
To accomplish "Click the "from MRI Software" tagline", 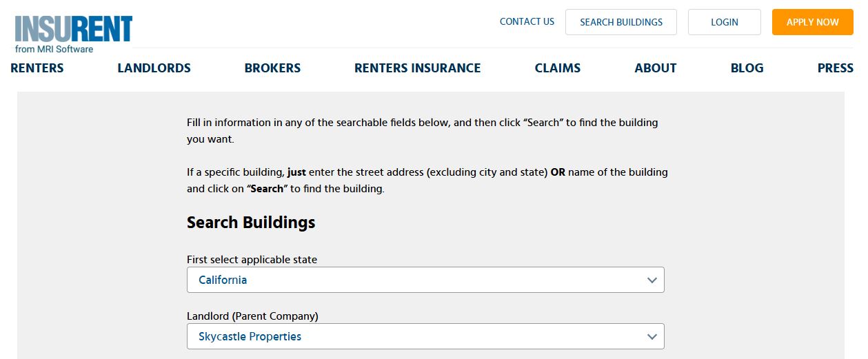I will [x=54, y=50].
